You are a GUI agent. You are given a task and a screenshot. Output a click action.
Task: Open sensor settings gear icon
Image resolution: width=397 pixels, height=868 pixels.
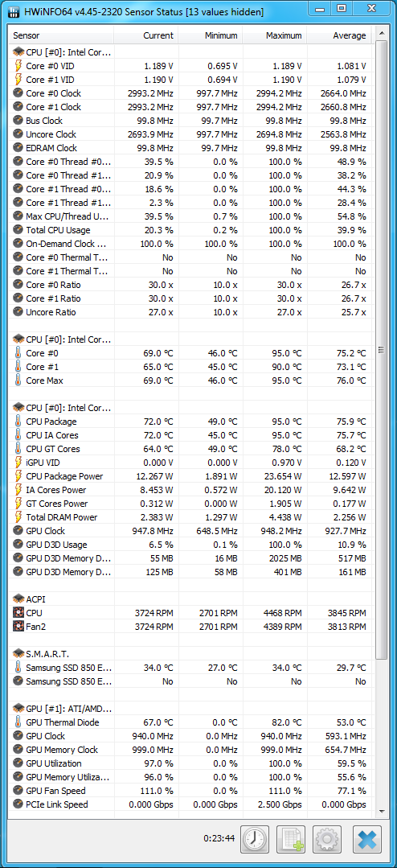coord(327,840)
